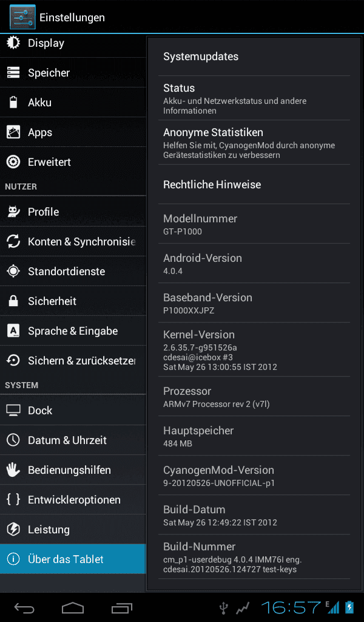Open Anonyme Statistiken settings
The height and width of the screenshot is (622, 364).
click(x=254, y=142)
